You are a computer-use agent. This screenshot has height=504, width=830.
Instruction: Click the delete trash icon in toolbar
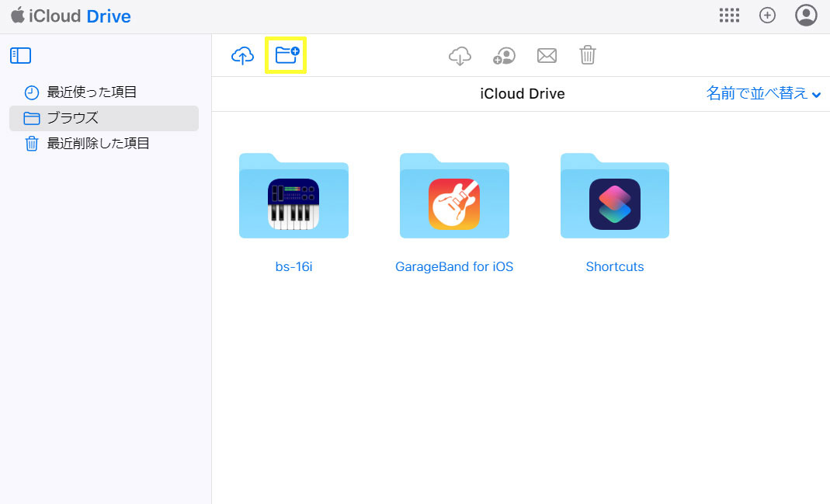click(588, 55)
